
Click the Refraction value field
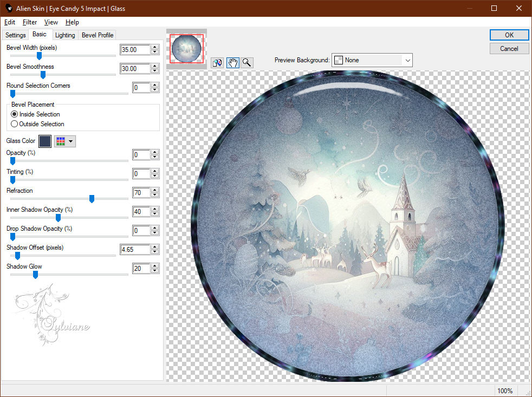[x=141, y=193]
